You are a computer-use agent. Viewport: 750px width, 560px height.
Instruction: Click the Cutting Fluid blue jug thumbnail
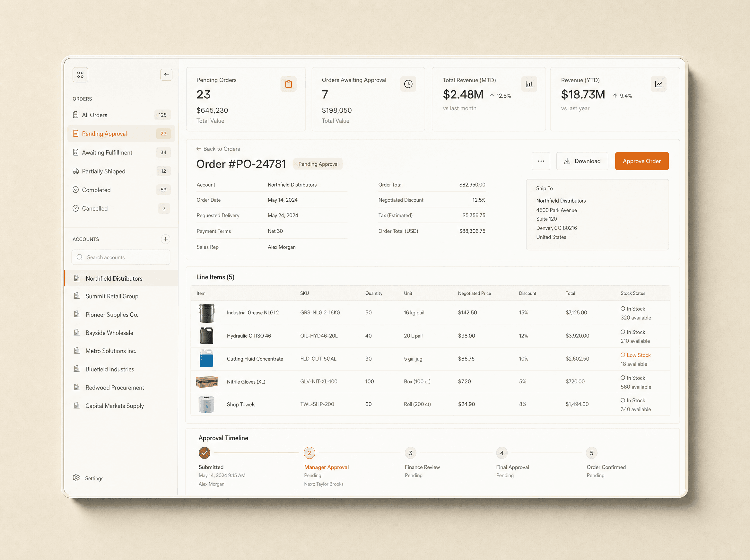tap(206, 359)
